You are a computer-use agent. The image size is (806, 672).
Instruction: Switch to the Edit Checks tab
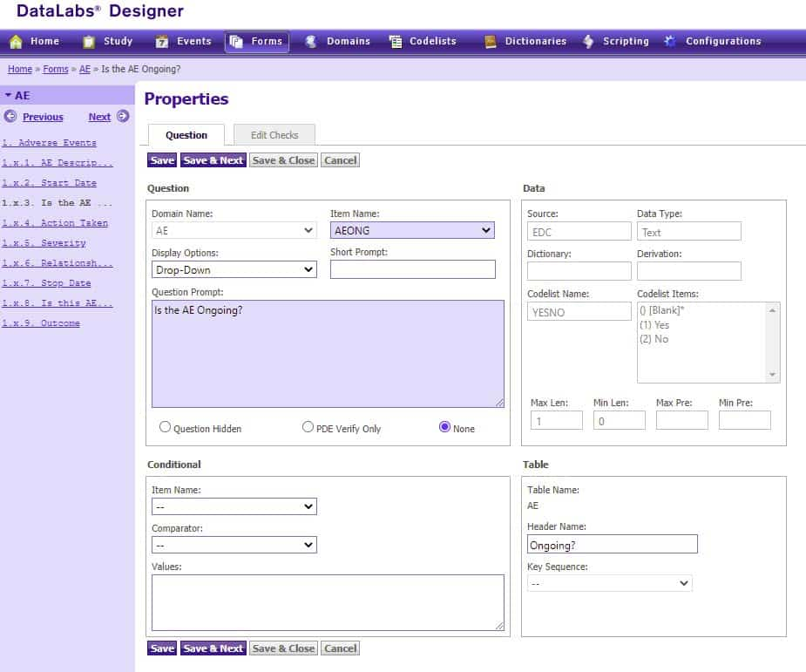click(x=274, y=135)
